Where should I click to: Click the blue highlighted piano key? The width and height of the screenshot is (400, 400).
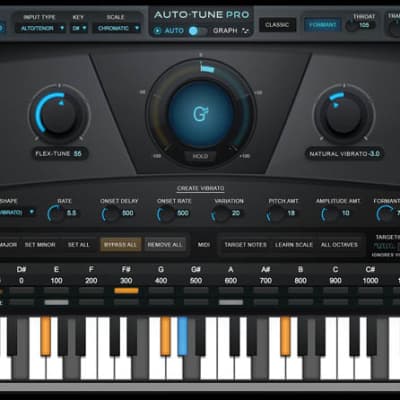[x=183, y=336]
